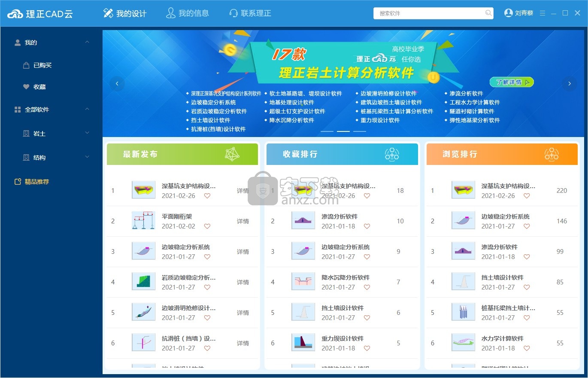Click 重力坝设计软件 thumbnail

pyautogui.click(x=303, y=342)
